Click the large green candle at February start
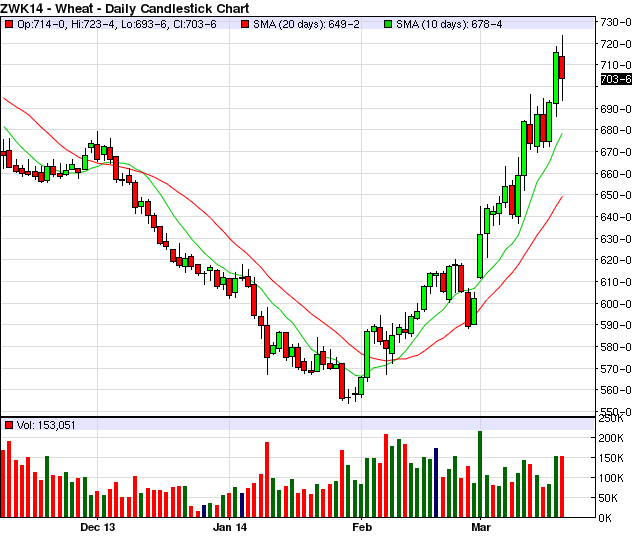Image resolution: width=640 pixels, height=536 pixels. [x=367, y=354]
